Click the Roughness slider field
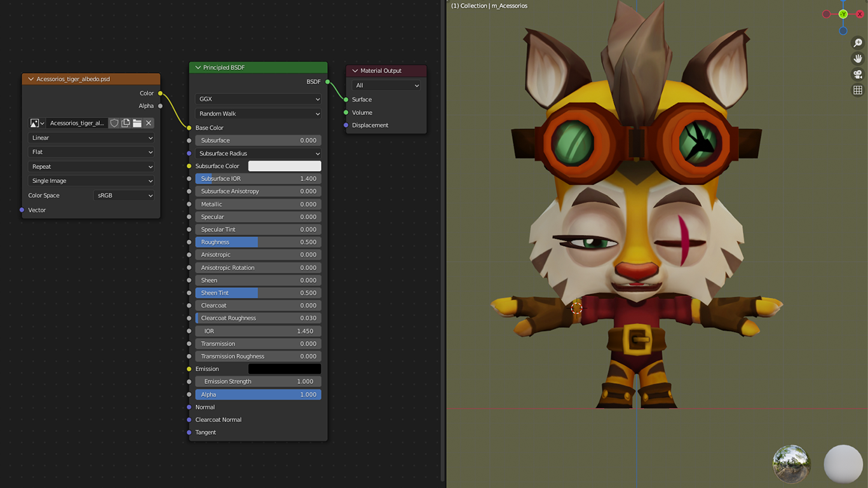The image size is (868, 488). click(x=259, y=242)
